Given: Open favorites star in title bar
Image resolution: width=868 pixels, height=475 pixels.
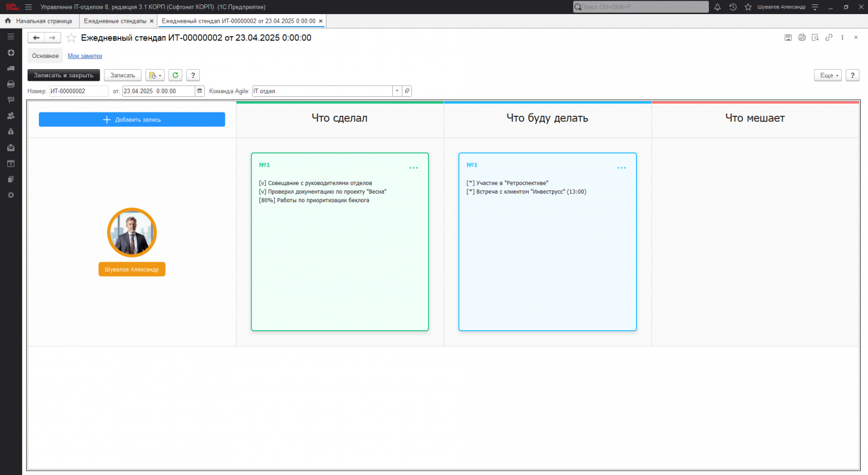Looking at the screenshot, I should (748, 7).
